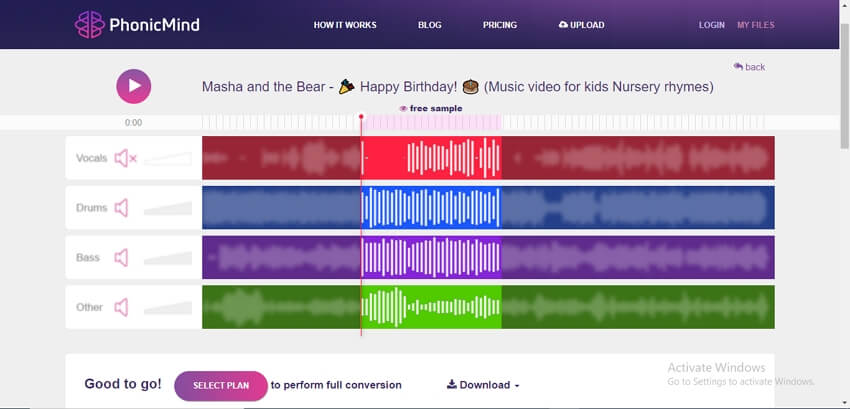The width and height of the screenshot is (850, 409).
Task: Go back using the back link
Action: pos(749,67)
